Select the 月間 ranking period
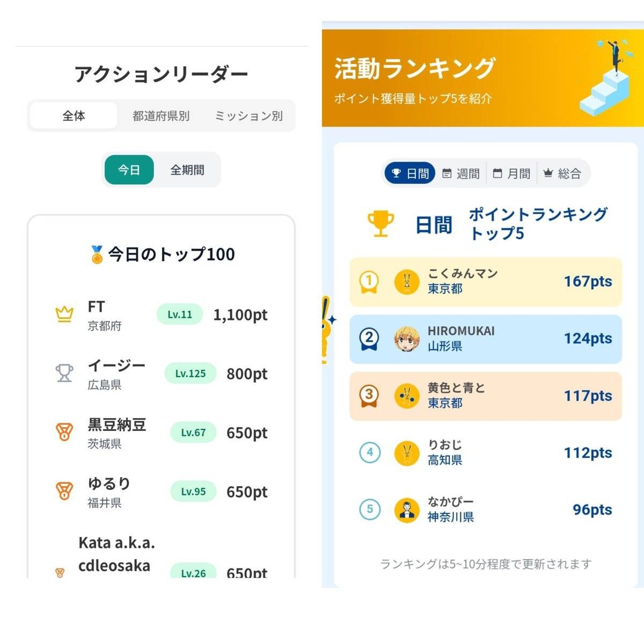This screenshot has height=644, width=644. [x=511, y=173]
